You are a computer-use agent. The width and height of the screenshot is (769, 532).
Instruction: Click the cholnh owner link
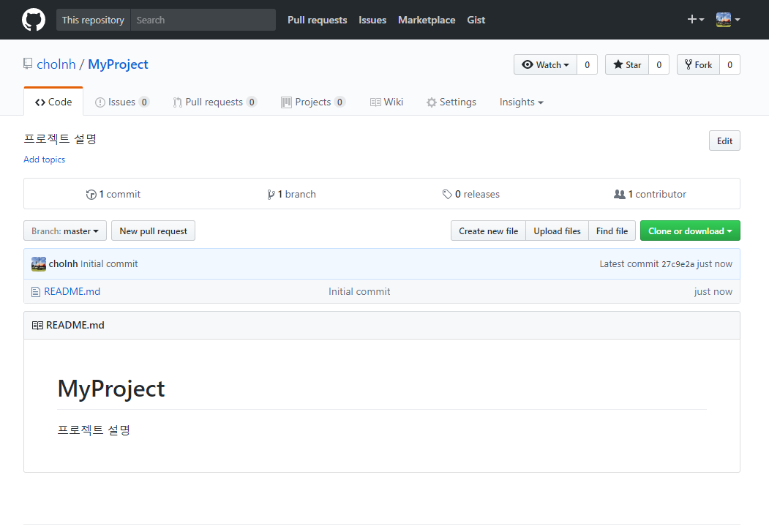(56, 64)
